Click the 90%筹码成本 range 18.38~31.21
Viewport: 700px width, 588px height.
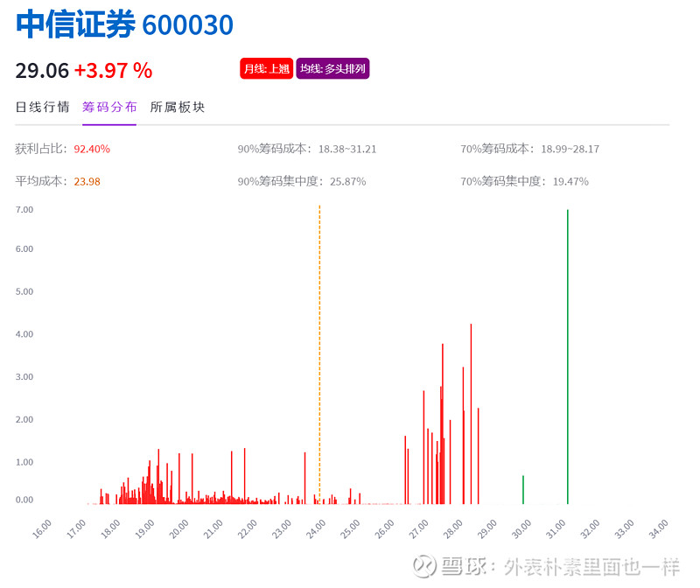347,149
